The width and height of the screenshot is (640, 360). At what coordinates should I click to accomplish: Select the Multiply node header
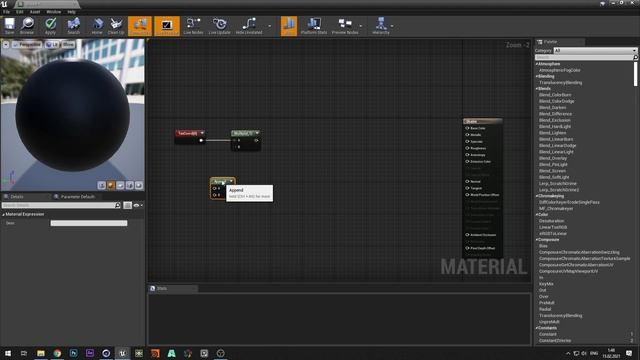(x=242, y=133)
